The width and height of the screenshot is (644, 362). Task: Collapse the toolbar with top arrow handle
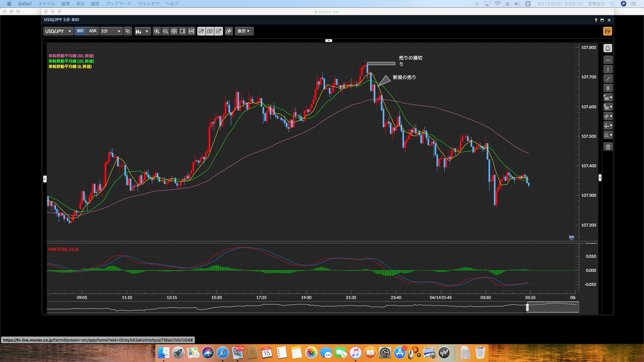coord(329,41)
